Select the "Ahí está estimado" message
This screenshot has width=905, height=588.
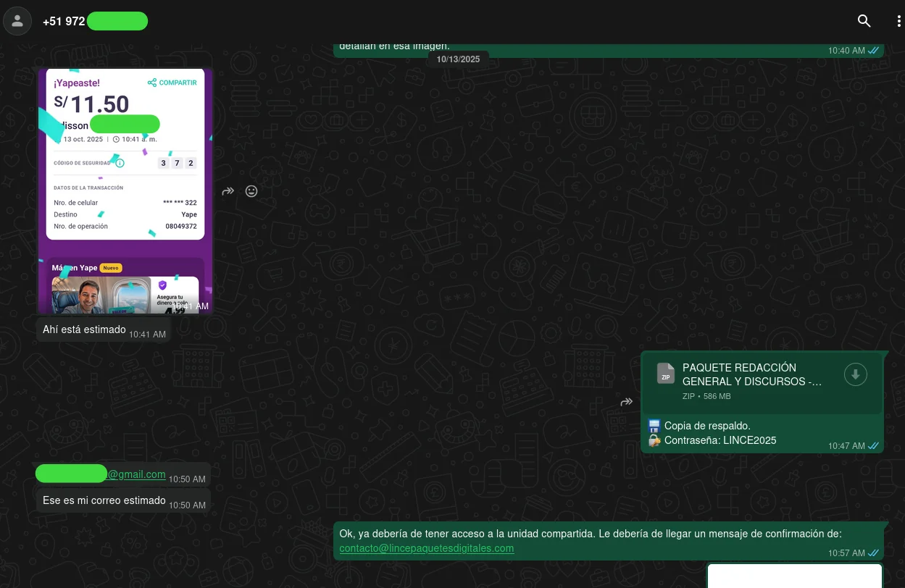[84, 329]
